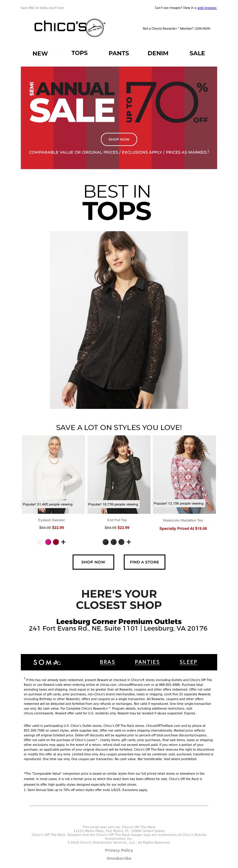This screenshot has height=868, width=238.
Task: Open the SALE navigation item
Action: (x=197, y=53)
